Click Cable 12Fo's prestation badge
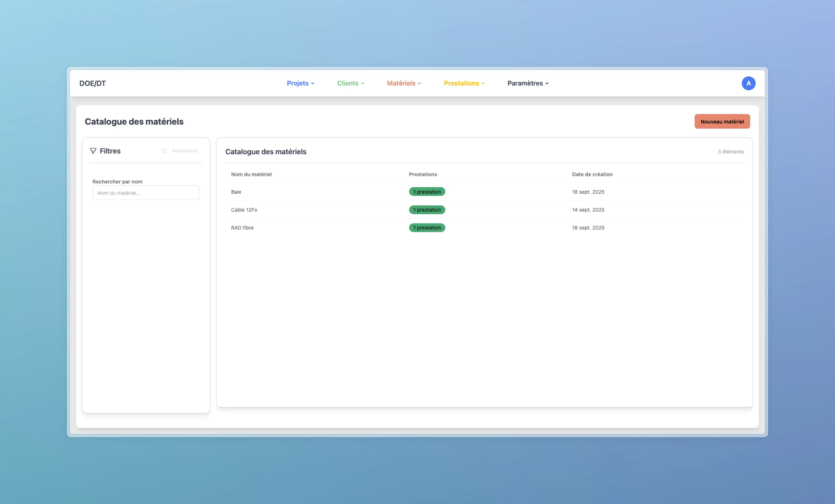Image resolution: width=835 pixels, height=504 pixels. pyautogui.click(x=427, y=210)
